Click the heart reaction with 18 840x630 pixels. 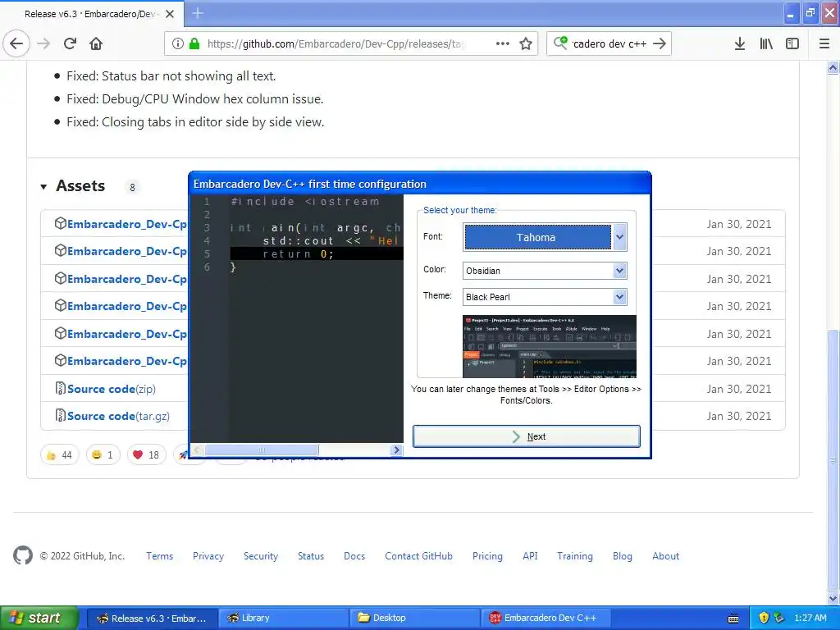(146, 454)
